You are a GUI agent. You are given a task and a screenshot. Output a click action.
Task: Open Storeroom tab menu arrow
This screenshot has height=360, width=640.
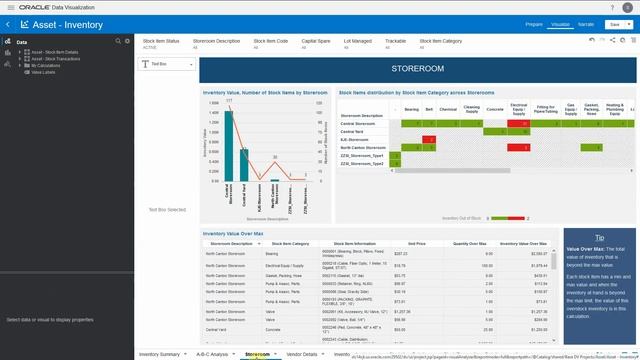[x=276, y=354]
